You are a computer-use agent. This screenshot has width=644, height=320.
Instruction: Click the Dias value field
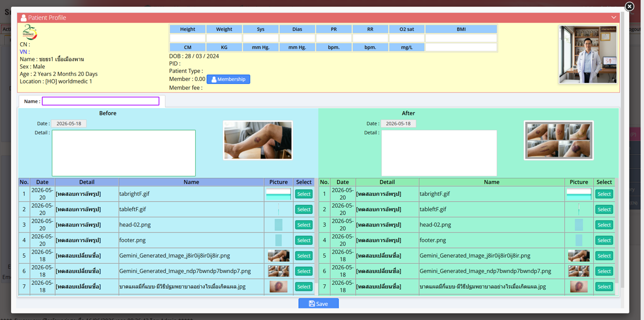pyautogui.click(x=297, y=38)
